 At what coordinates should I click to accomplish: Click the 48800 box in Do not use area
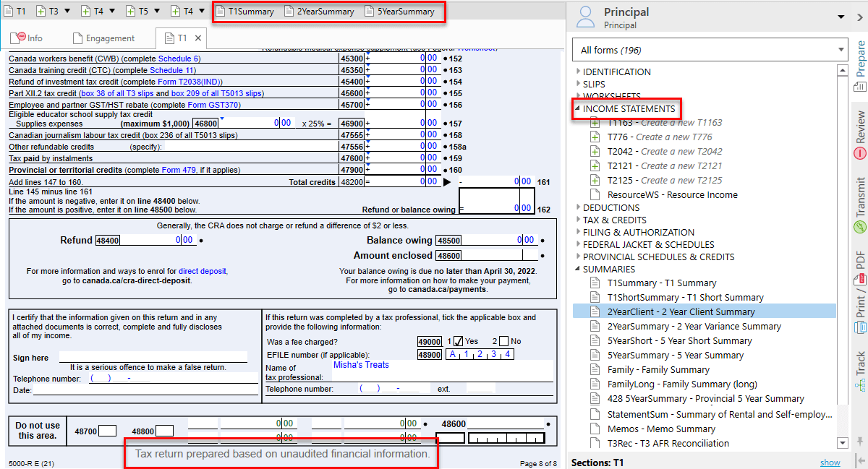(164, 431)
